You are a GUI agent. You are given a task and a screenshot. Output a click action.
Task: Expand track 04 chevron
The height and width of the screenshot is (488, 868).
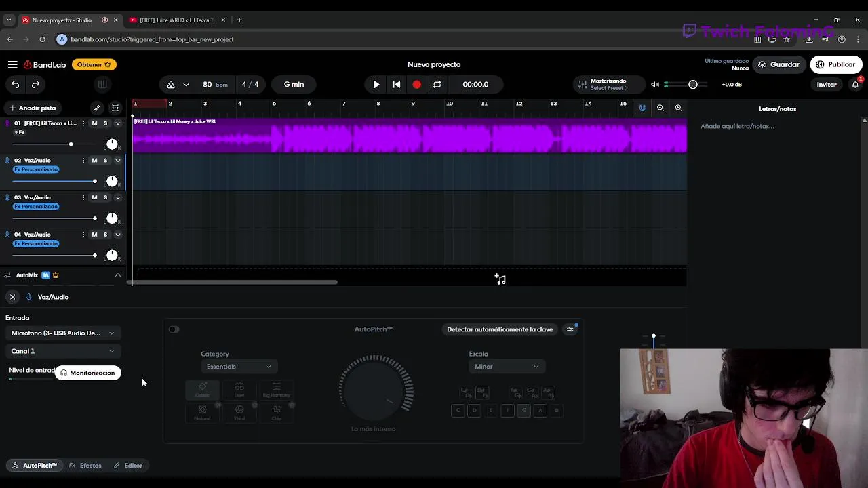[117, 235]
